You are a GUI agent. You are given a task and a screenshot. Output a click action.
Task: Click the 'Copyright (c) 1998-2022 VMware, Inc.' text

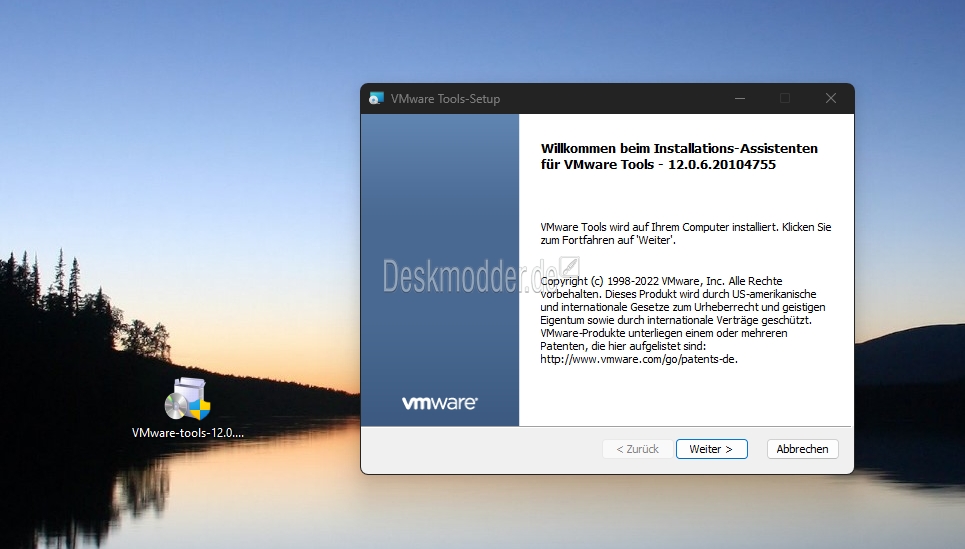click(x=633, y=281)
